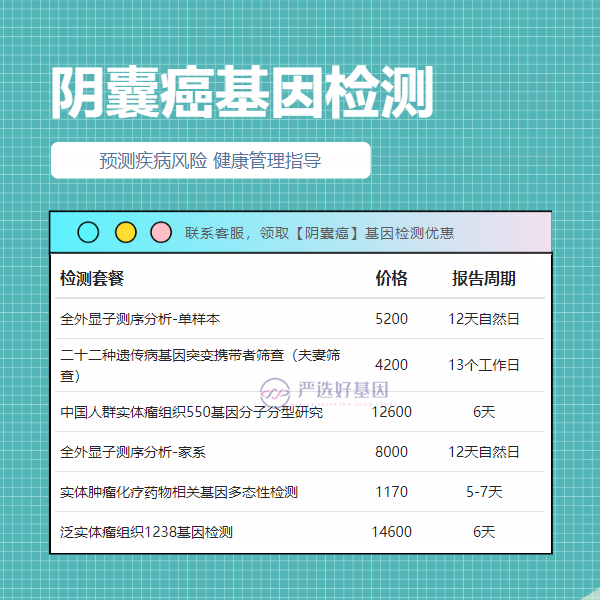
Task: Click the price 4200
Action: pos(391,365)
